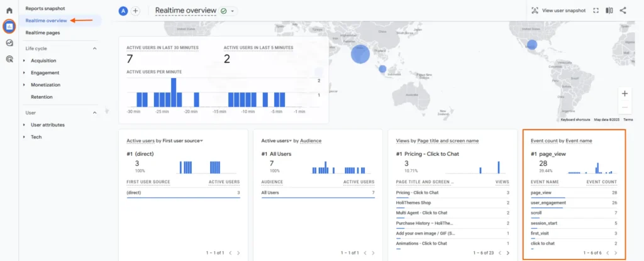Image resolution: width=644 pixels, height=261 pixels.
Task: Expand the Acquisition section
Action: tap(24, 61)
